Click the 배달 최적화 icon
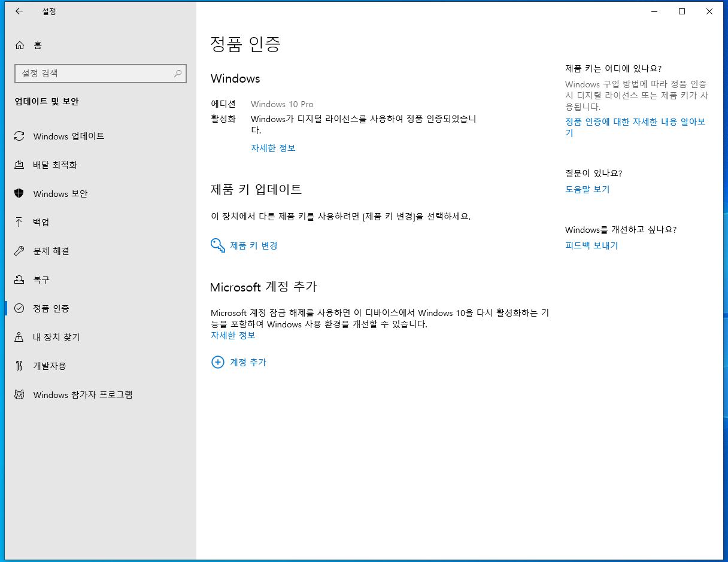 click(19, 165)
